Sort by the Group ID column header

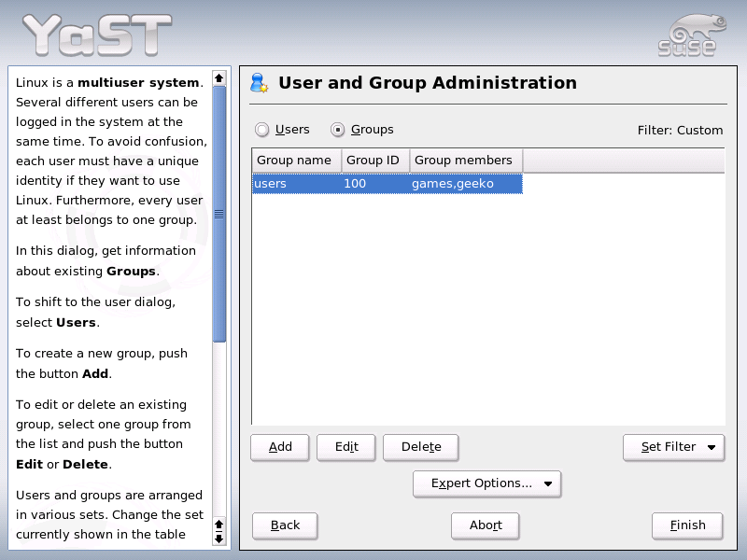(x=376, y=161)
